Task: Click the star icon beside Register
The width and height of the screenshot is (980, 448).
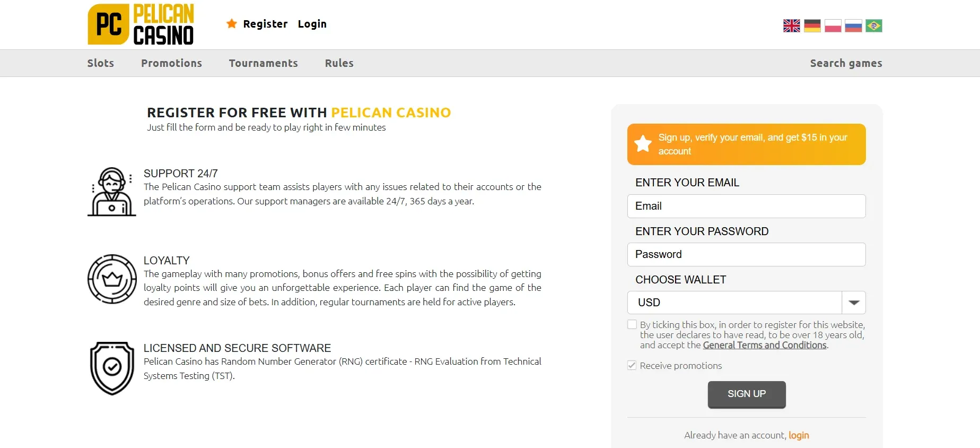Action: [231, 23]
